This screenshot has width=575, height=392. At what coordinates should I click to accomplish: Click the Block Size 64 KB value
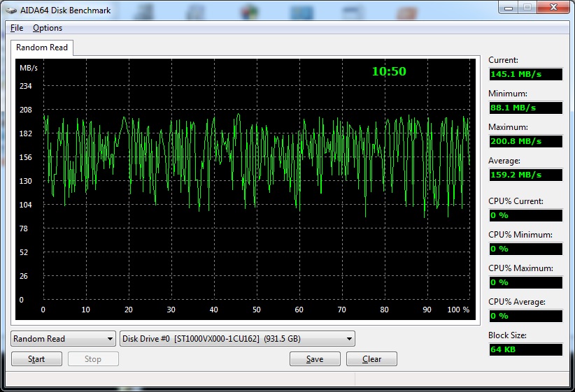(525, 349)
